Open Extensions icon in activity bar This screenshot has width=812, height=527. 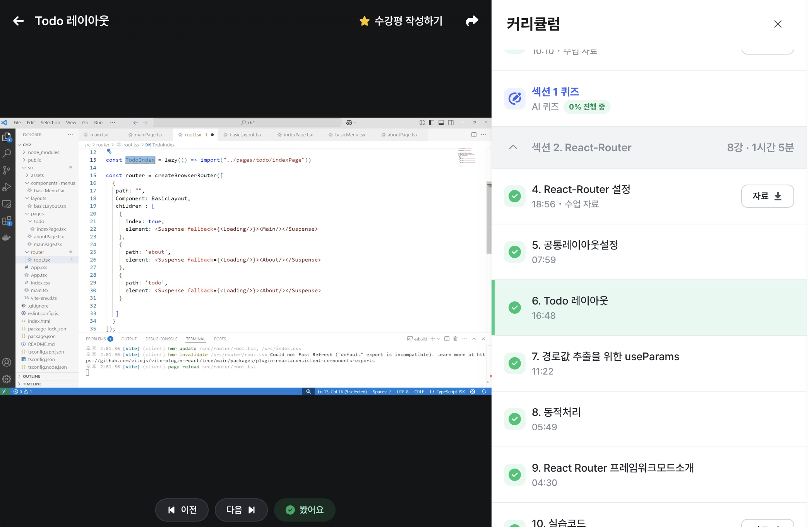[7, 221]
